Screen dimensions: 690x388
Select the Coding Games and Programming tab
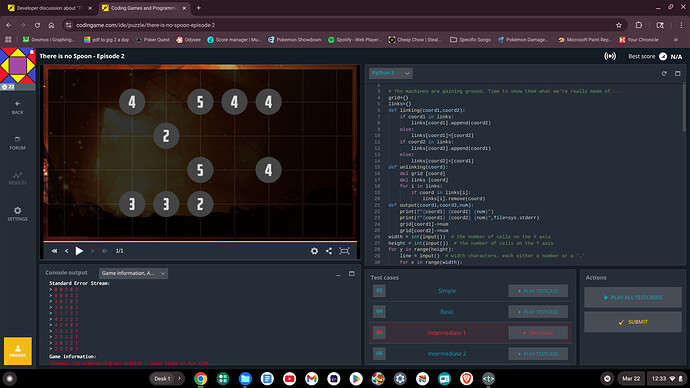coord(143,8)
